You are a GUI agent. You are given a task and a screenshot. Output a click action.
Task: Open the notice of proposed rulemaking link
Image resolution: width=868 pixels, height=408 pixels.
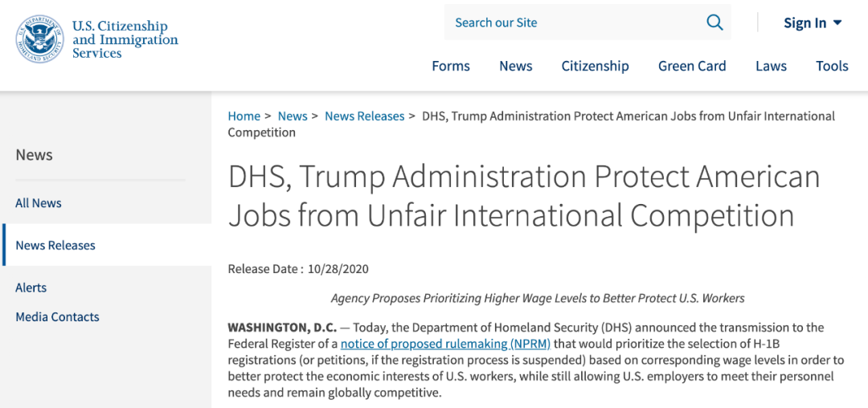pyautogui.click(x=445, y=344)
